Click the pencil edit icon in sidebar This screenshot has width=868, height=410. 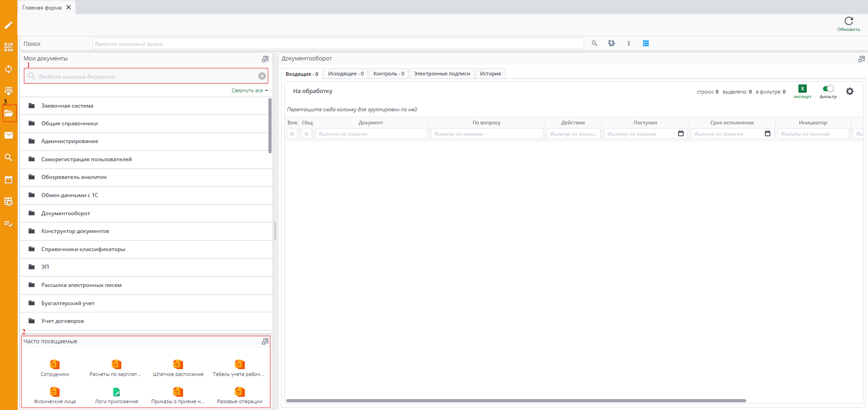pos(9,25)
